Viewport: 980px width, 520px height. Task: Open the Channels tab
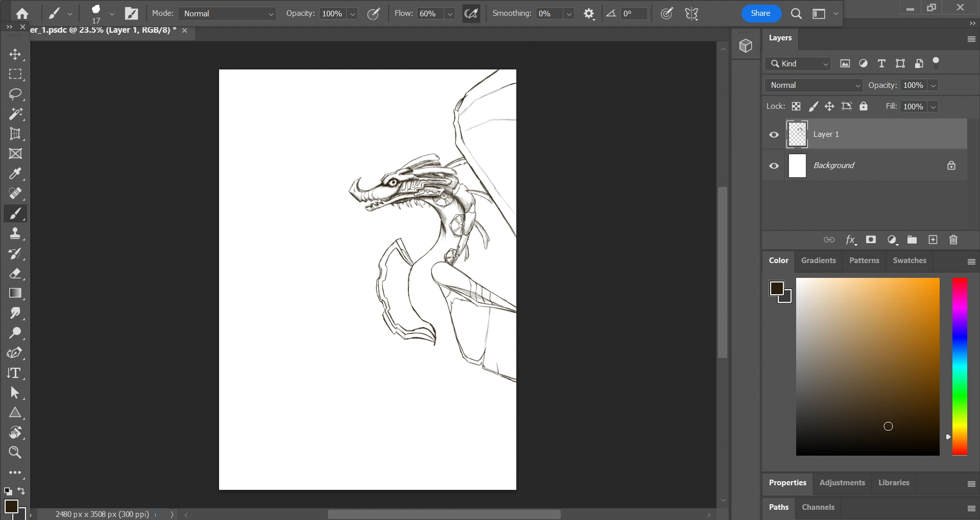point(818,507)
